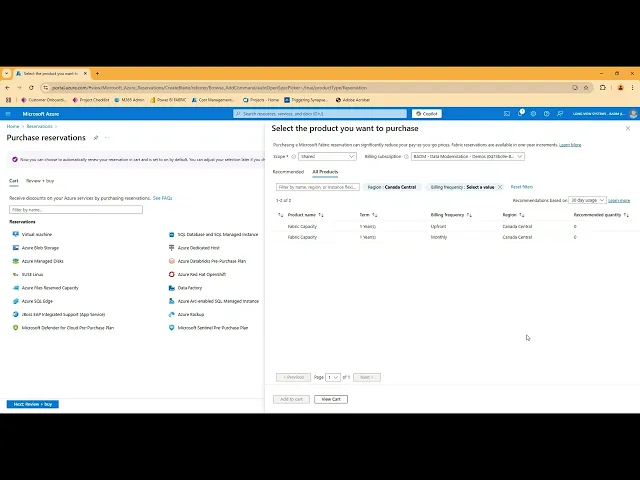Open the browser extensions icon
Image resolution: width=640 pixels, height=480 pixels.
coord(602,87)
